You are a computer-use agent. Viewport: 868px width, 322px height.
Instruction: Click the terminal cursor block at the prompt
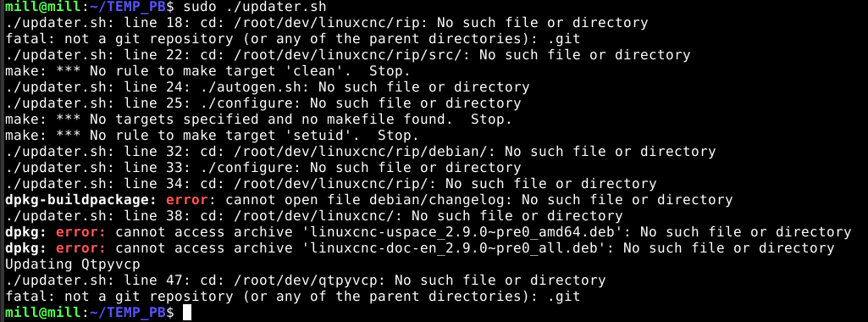click(x=187, y=313)
